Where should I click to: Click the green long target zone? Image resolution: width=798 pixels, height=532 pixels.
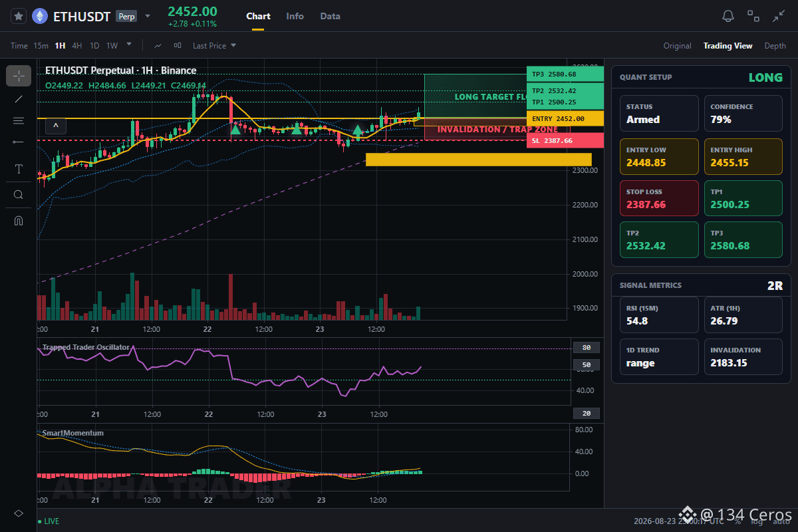point(475,96)
